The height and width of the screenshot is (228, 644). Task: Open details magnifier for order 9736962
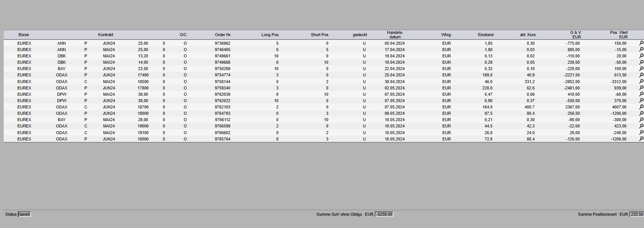pyautogui.click(x=641, y=43)
